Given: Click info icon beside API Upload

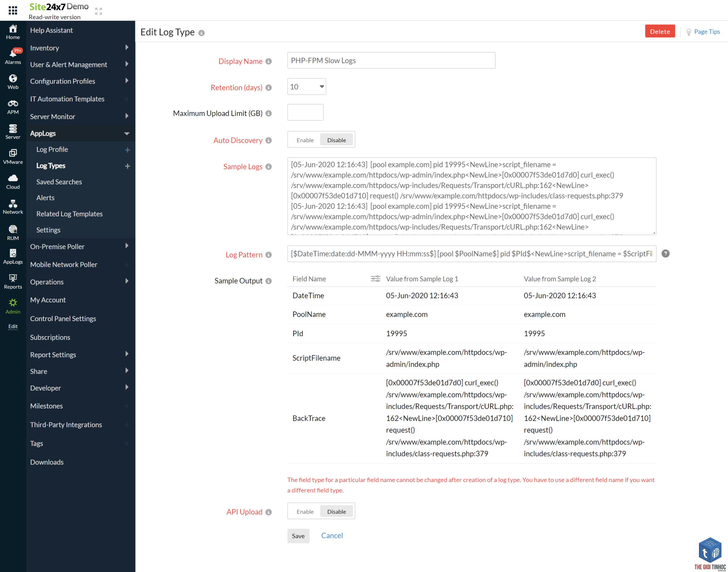Looking at the screenshot, I should (x=268, y=512).
